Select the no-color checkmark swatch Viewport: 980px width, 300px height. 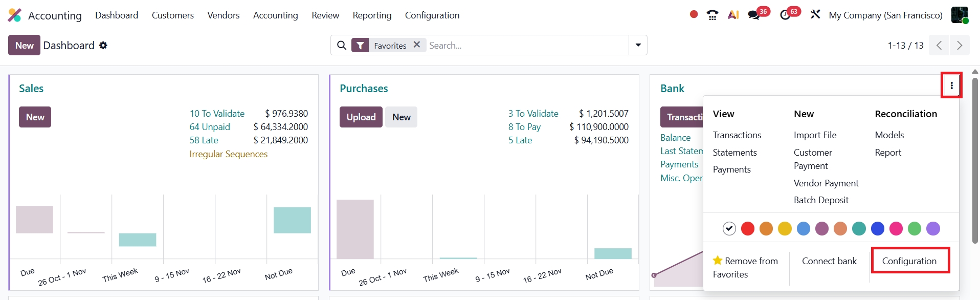pyautogui.click(x=729, y=229)
